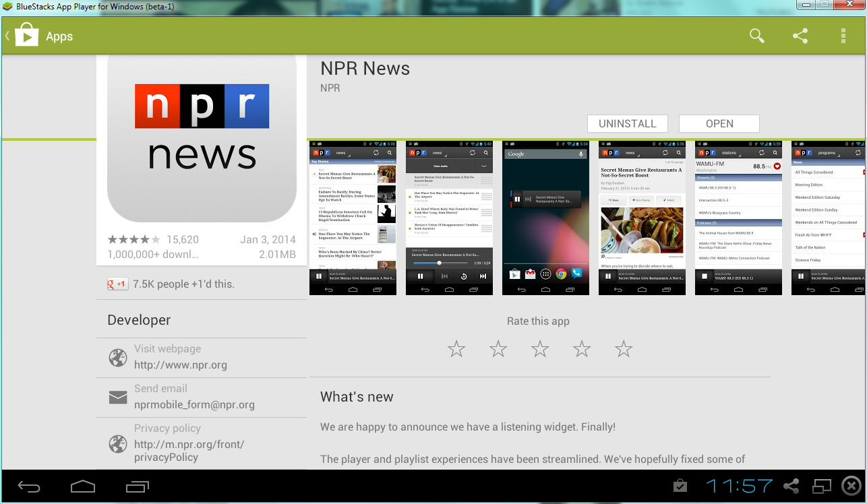
Task: Open the WAMU-FM stations screenshot
Action: coord(739,218)
